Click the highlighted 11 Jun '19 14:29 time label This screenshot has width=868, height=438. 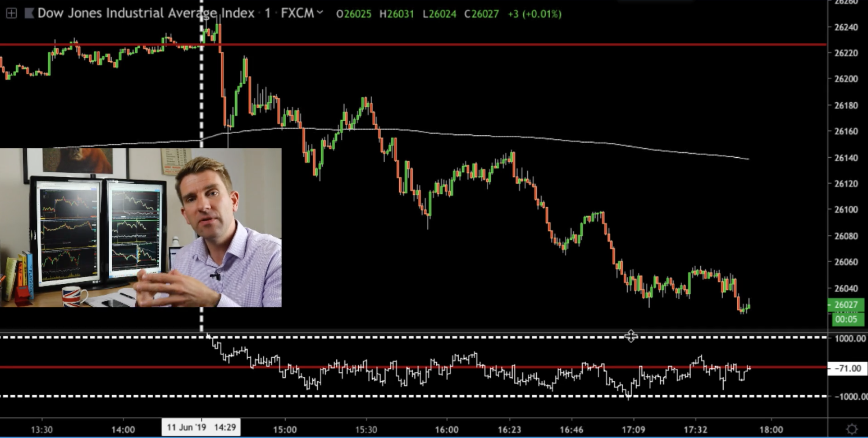(201, 427)
